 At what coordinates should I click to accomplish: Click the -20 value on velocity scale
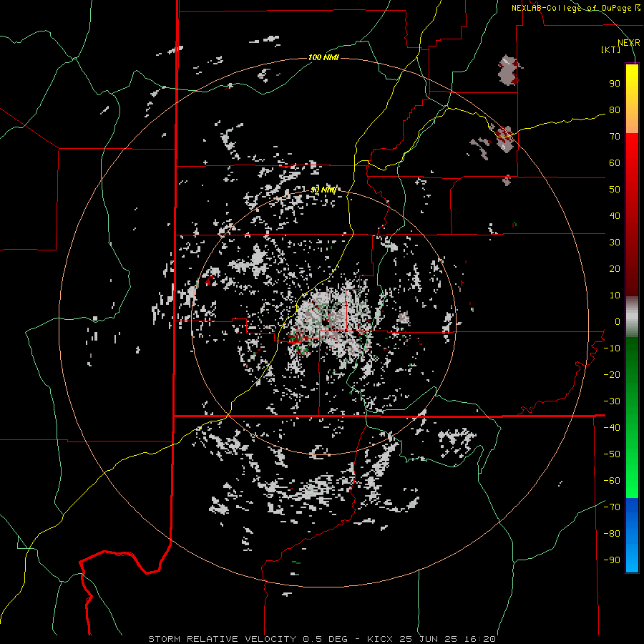coord(612,375)
